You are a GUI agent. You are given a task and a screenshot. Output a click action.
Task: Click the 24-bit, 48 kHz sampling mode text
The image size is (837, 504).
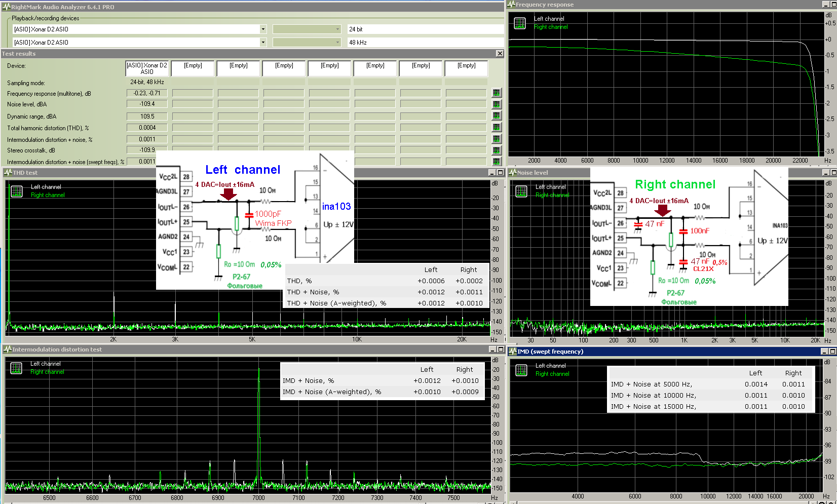[147, 82]
